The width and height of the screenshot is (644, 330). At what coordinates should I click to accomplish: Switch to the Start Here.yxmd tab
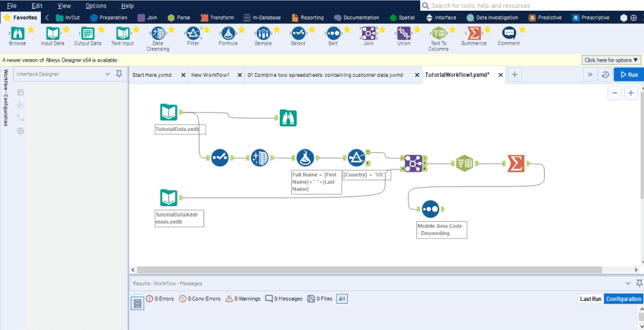pos(152,75)
